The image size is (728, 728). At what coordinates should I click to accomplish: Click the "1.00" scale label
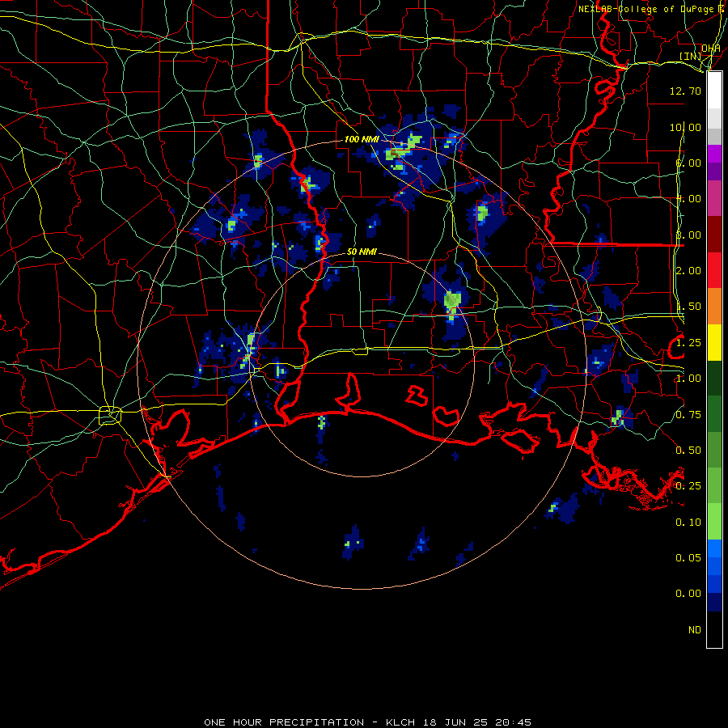tap(688, 379)
